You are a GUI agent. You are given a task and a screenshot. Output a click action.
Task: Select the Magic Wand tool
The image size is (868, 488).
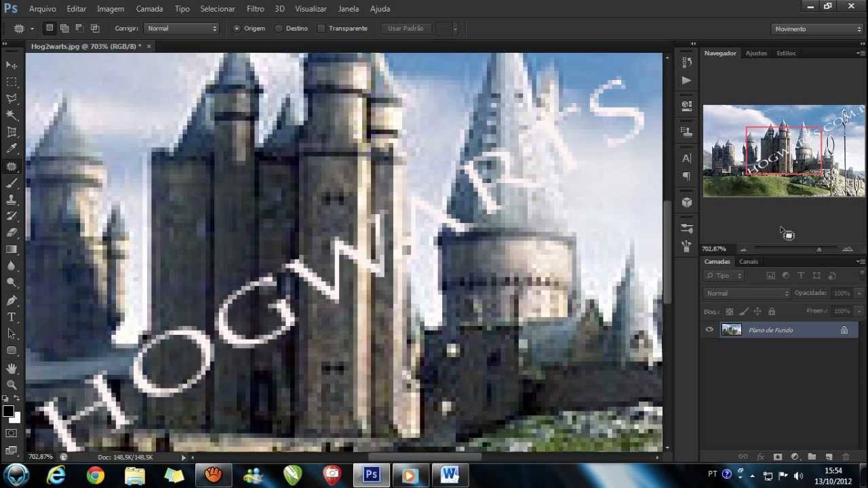click(x=12, y=116)
